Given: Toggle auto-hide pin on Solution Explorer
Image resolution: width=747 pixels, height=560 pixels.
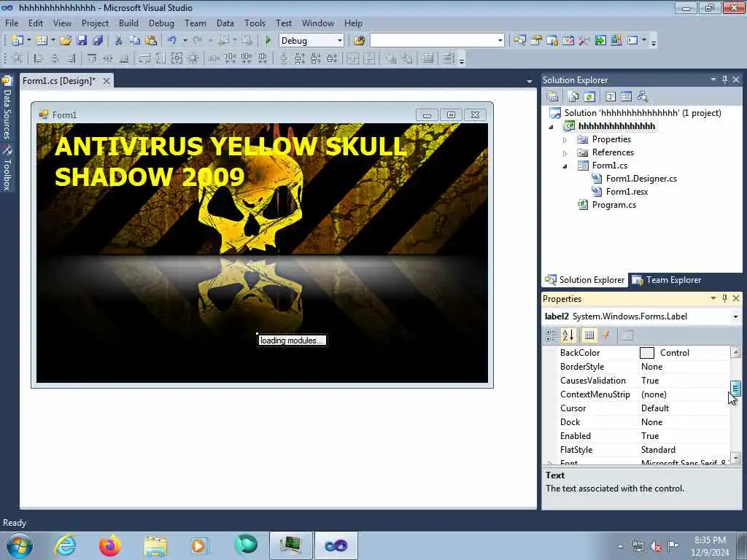Looking at the screenshot, I should [724, 79].
